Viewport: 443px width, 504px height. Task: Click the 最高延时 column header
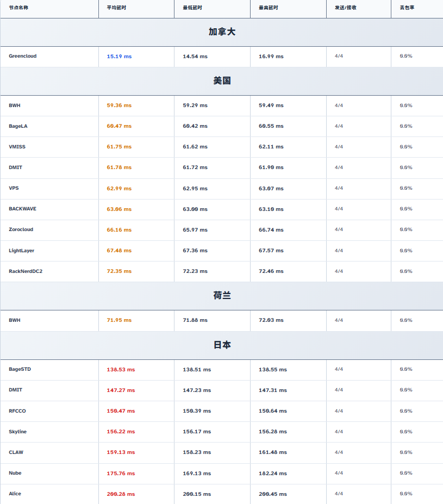[270, 9]
